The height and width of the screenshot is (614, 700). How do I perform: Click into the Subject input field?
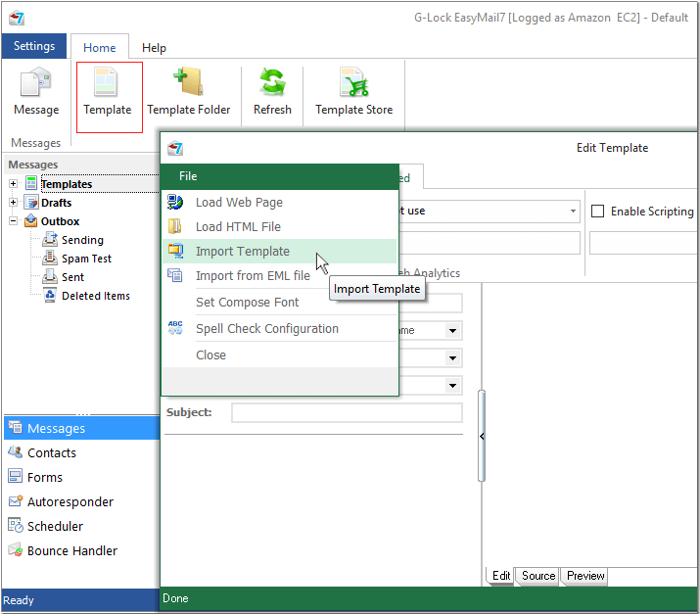click(347, 412)
